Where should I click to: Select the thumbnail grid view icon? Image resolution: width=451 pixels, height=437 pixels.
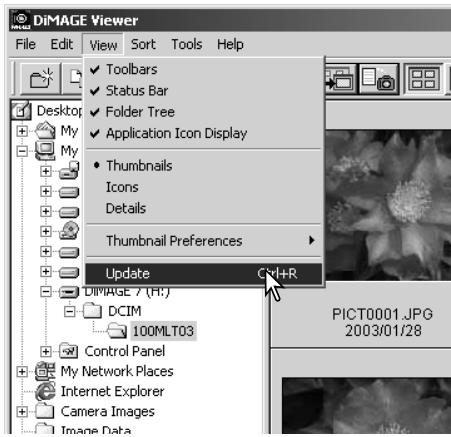point(423,79)
